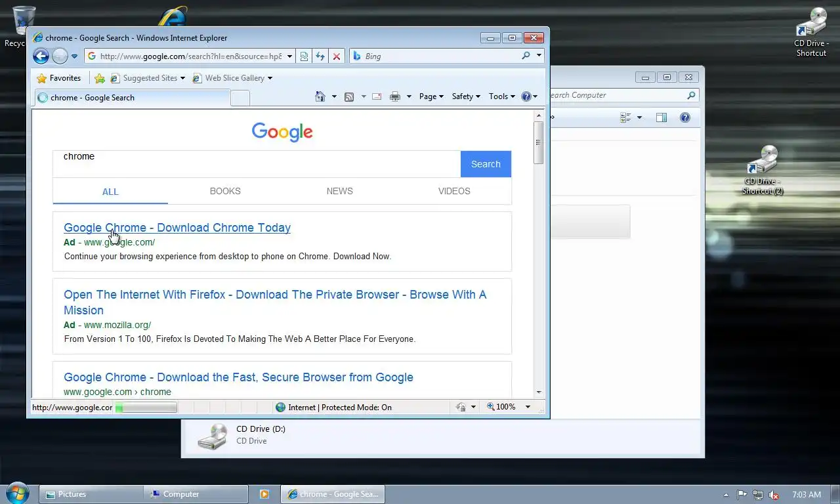
Task: Open the Firefox Private Browser ad link
Action: (275, 303)
